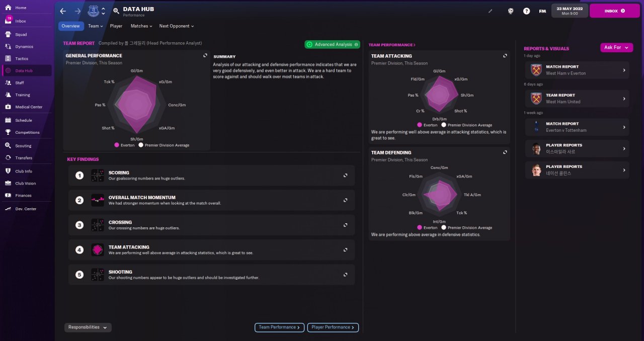Go to Squad screen
644x341 pixels.
[x=26, y=35]
